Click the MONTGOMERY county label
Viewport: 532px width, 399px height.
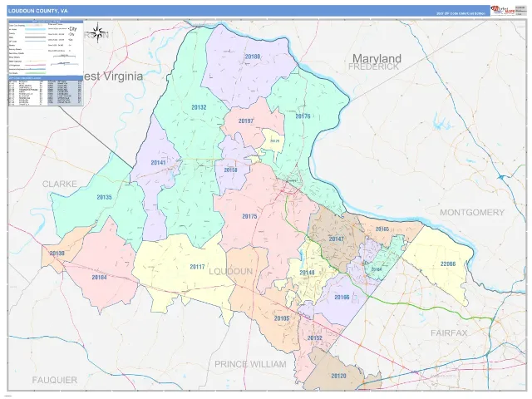pyautogui.click(x=472, y=213)
